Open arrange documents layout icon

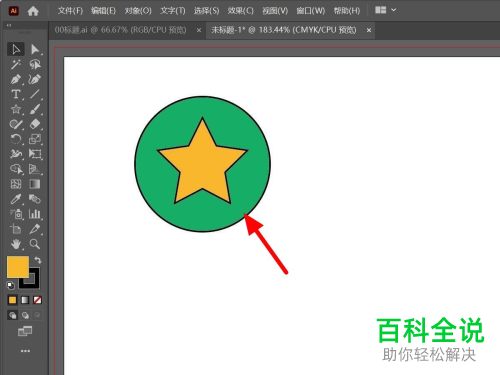coord(380,10)
